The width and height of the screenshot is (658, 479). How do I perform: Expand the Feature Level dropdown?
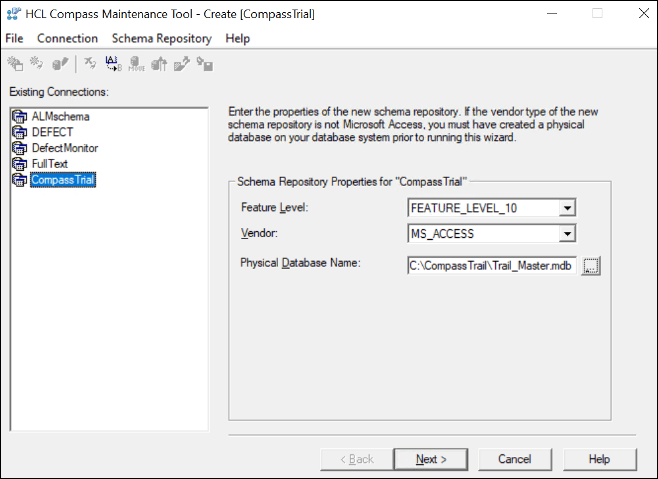point(567,208)
